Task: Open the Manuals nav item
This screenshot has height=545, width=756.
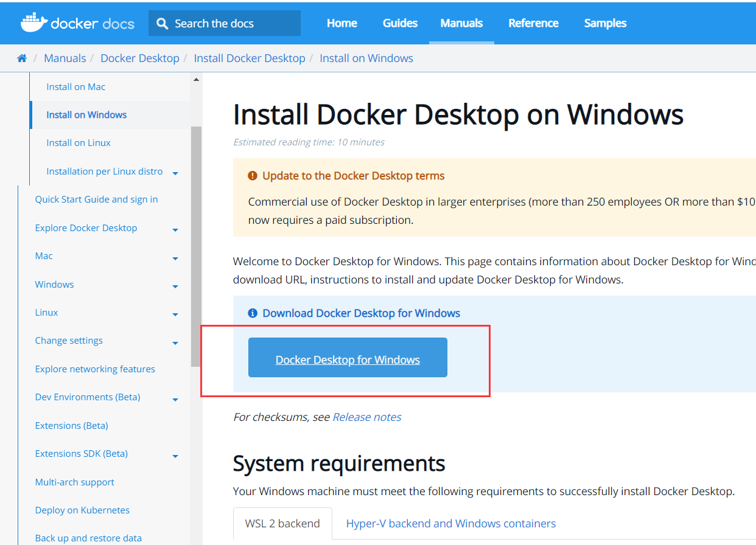Action: pos(461,23)
